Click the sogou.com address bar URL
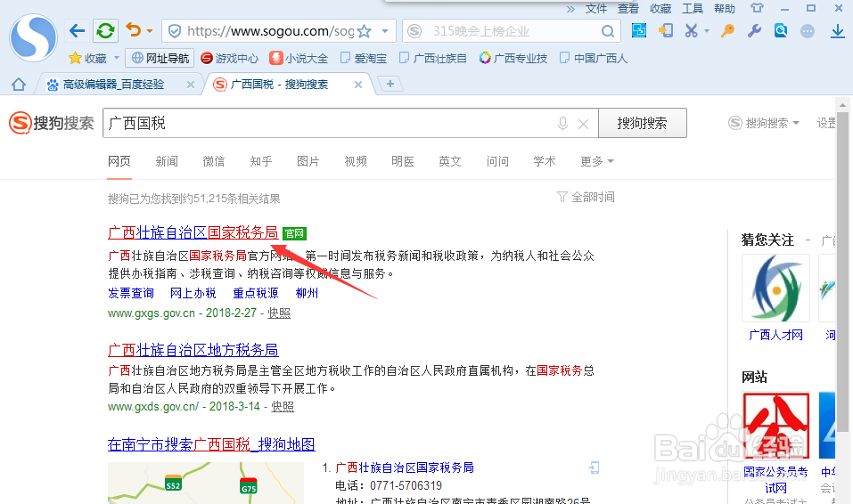Screen dimensions: 853x504 tap(270, 31)
